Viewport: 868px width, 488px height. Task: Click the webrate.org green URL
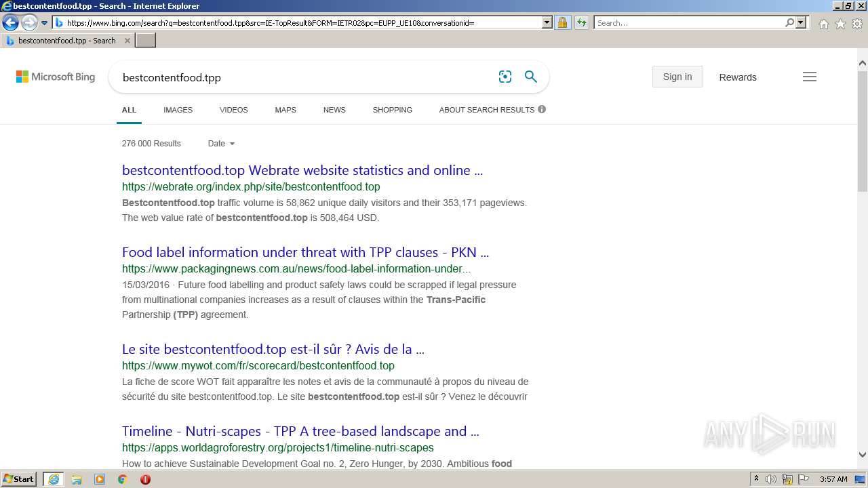click(251, 186)
